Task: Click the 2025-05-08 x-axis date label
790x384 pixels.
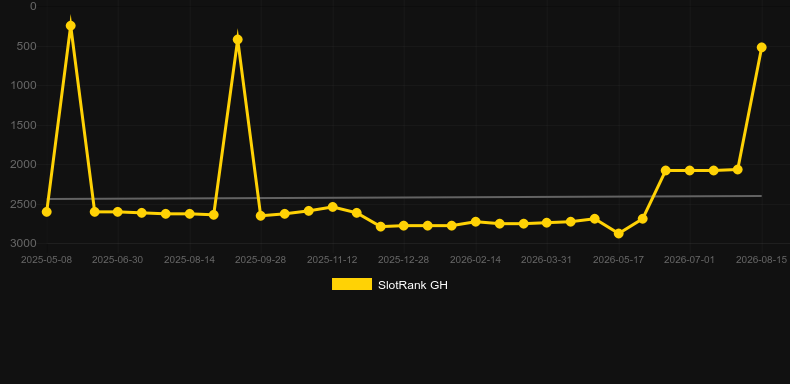Action: pos(46,260)
